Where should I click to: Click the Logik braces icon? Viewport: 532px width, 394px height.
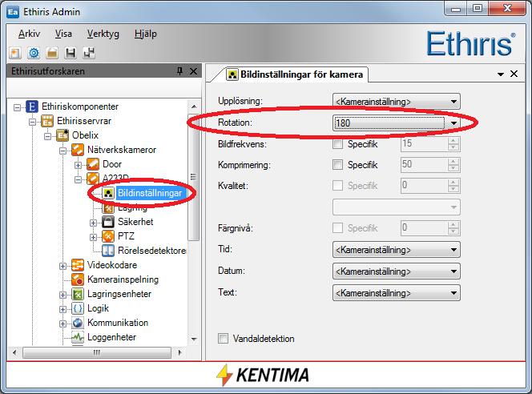click(78, 308)
